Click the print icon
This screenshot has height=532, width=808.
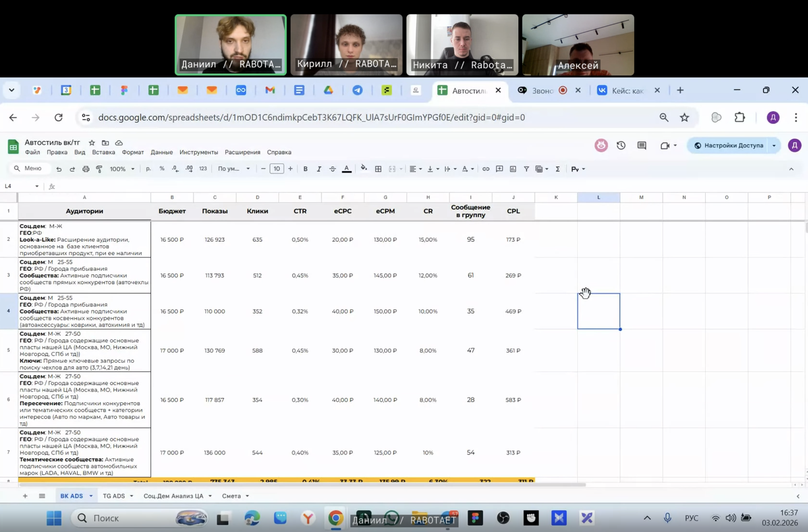(86, 169)
